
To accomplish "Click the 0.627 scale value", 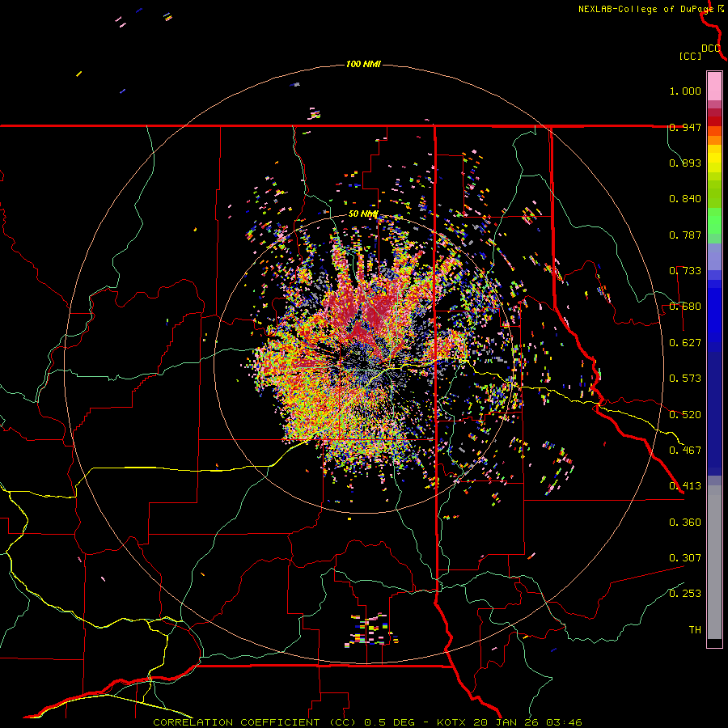I will pyautogui.click(x=685, y=343).
